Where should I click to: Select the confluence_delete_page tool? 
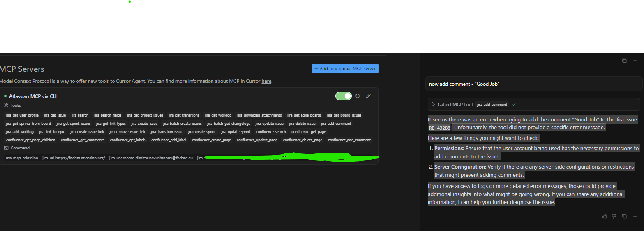(302, 140)
